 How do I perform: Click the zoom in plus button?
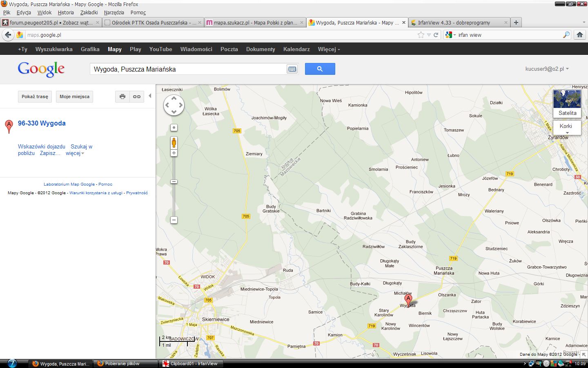coord(174,153)
